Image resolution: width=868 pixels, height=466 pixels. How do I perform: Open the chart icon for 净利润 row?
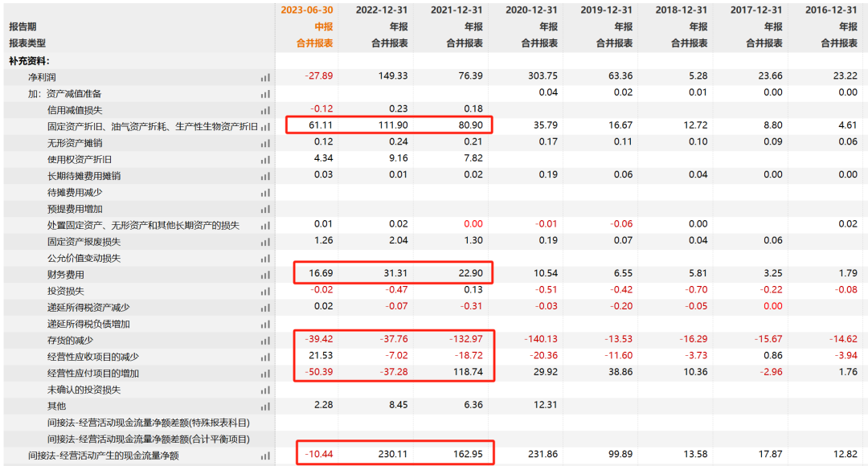pyautogui.click(x=266, y=78)
